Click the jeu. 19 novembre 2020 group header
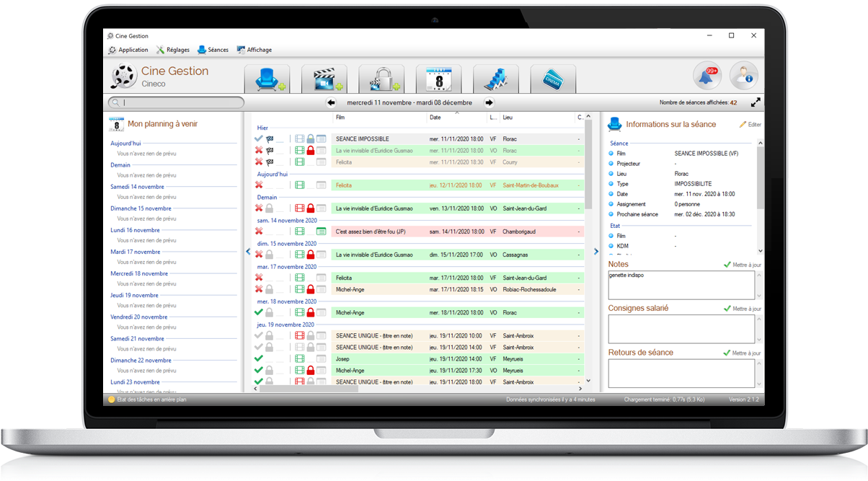This screenshot has width=868, height=481. click(287, 325)
